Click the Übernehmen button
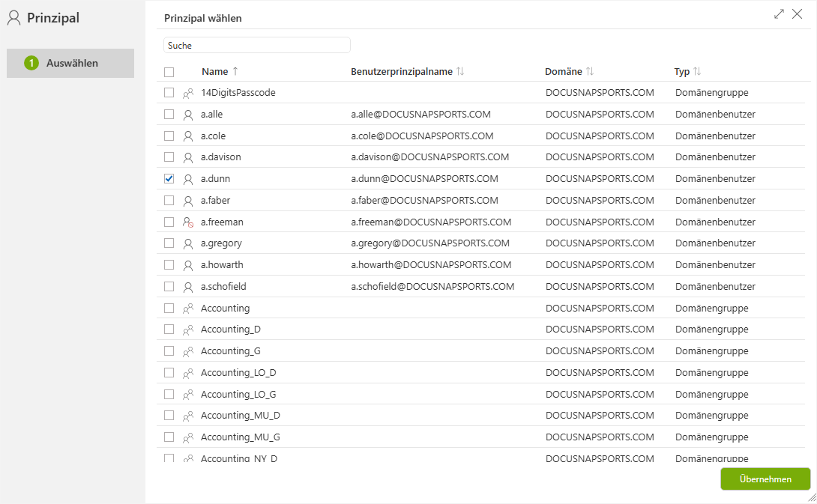The width and height of the screenshot is (817, 504). (x=765, y=479)
